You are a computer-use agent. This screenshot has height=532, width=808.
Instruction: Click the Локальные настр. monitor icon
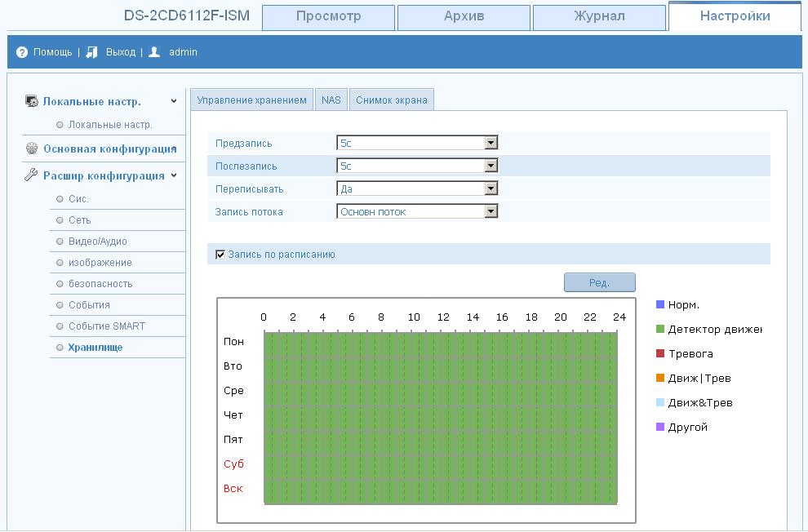[32, 102]
